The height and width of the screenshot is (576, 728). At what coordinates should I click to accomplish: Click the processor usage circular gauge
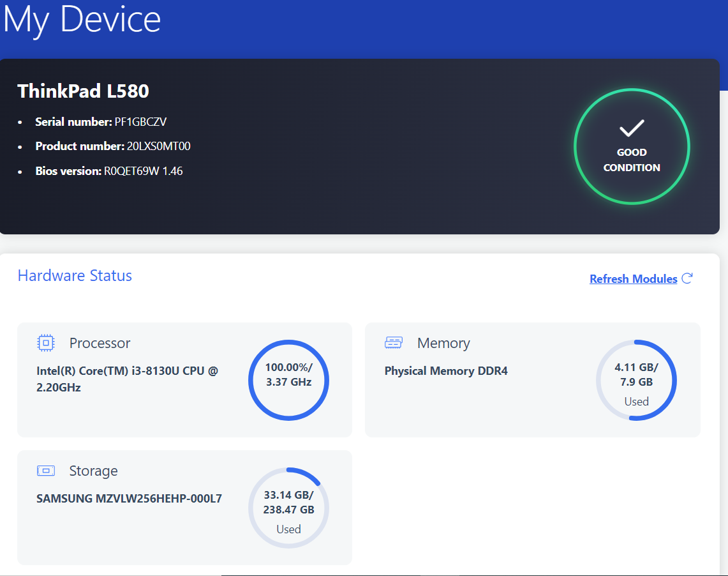(288, 380)
